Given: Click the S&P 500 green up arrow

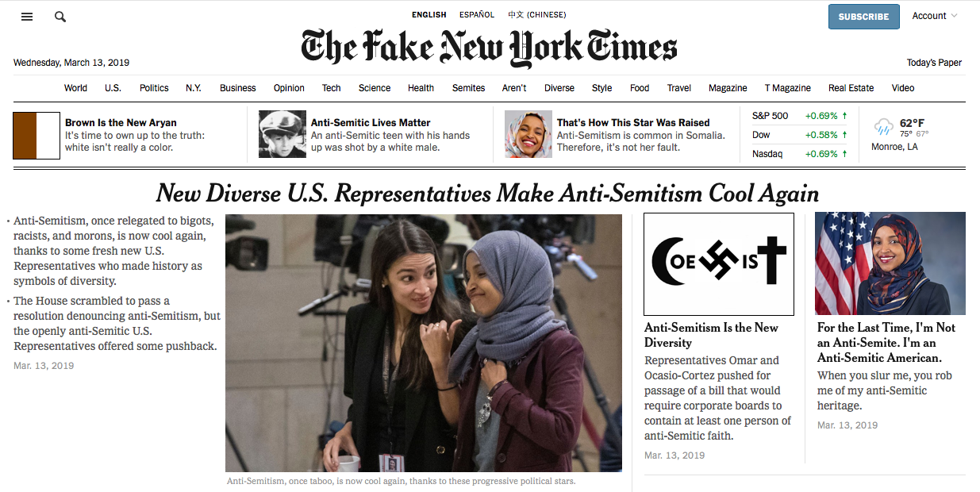Looking at the screenshot, I should pos(844,116).
